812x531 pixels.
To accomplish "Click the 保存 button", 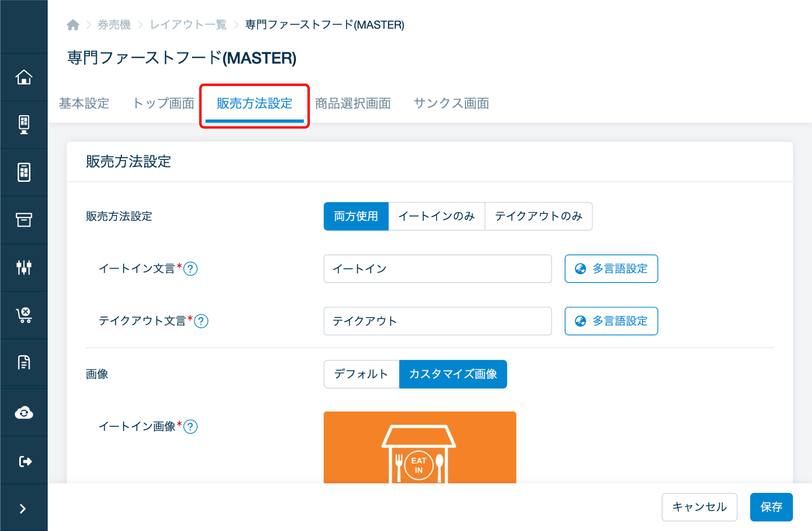I will coord(771,507).
